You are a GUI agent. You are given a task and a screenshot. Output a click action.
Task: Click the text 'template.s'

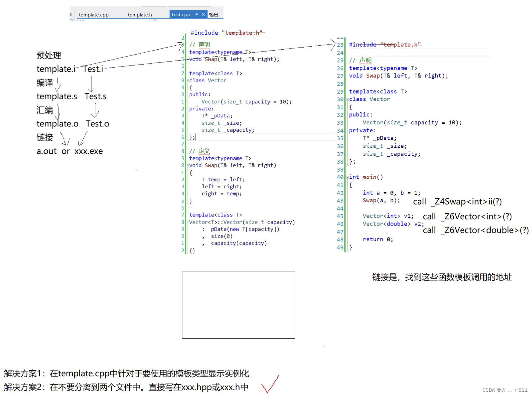click(57, 96)
